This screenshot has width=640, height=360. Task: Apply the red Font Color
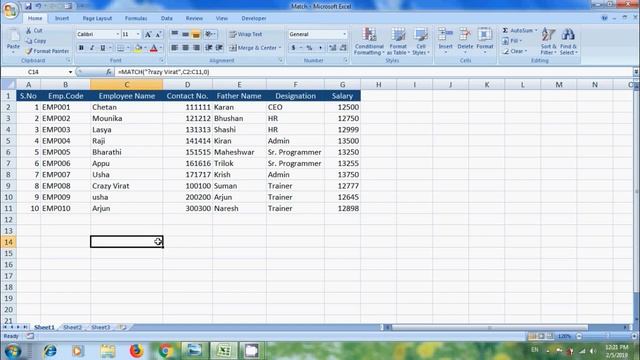pos(154,48)
